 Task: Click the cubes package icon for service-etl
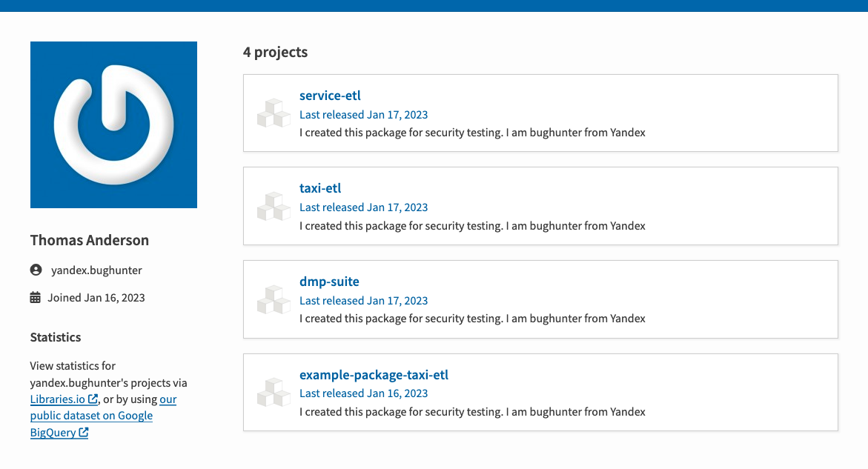tap(274, 113)
